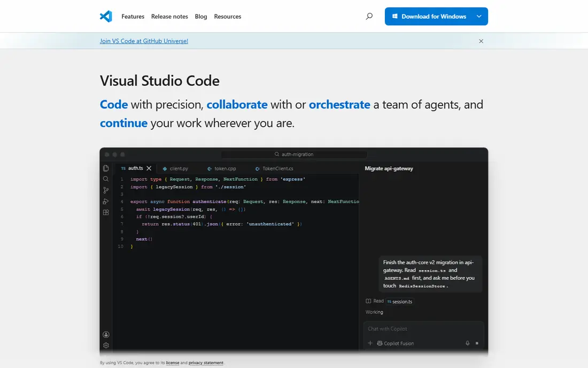588x368 pixels.
Task: Open the site search magnifier icon
Action: (x=369, y=16)
